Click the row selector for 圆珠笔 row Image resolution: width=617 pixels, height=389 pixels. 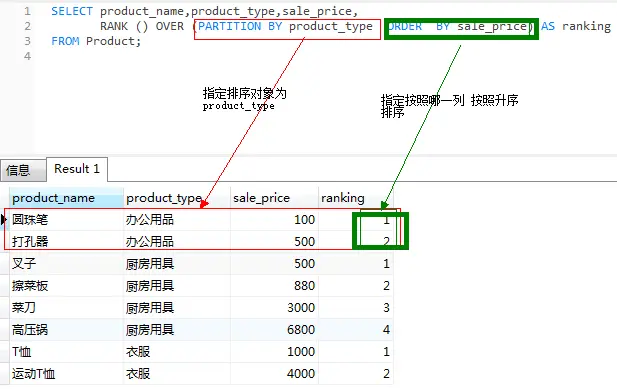(x=4, y=219)
